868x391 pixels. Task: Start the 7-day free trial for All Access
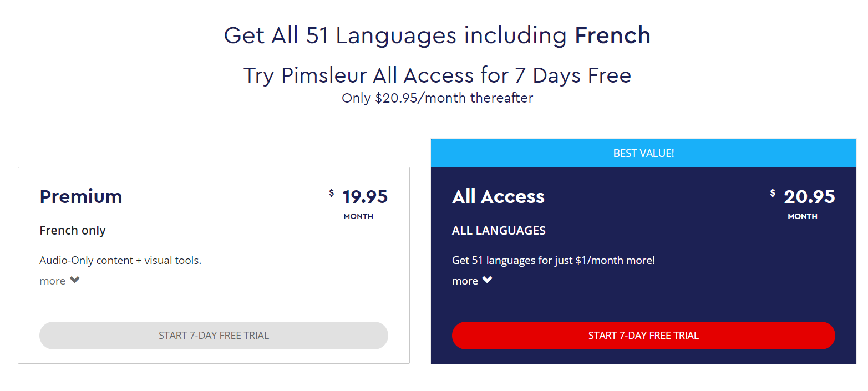pos(643,336)
